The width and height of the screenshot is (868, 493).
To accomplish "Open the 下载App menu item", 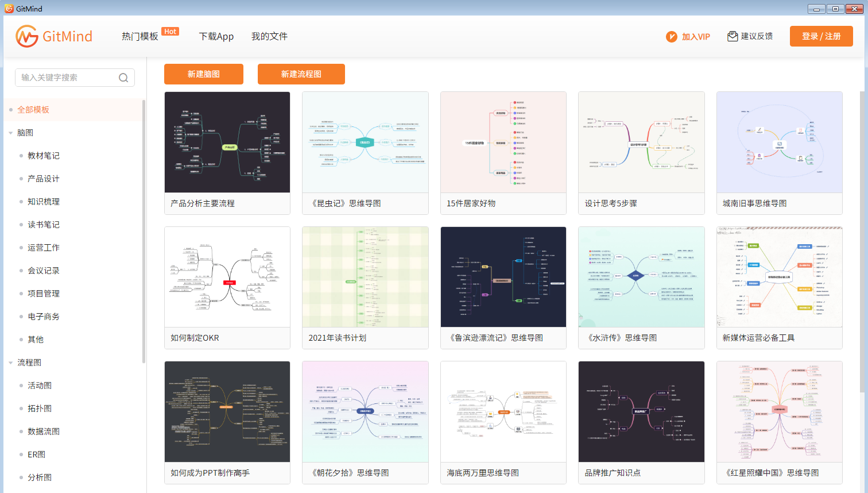I will point(216,36).
